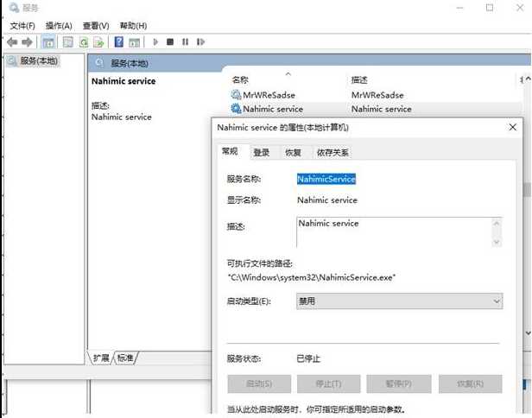This screenshot has width=532, height=418.
Task: Click the 名称 column header to sort
Action: (240, 80)
